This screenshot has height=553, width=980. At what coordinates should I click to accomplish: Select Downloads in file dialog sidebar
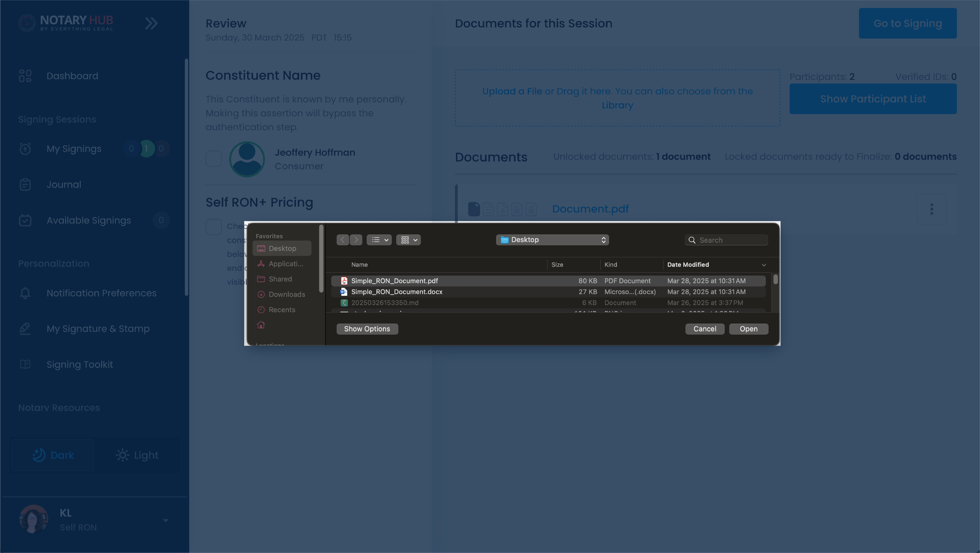[x=282, y=295]
